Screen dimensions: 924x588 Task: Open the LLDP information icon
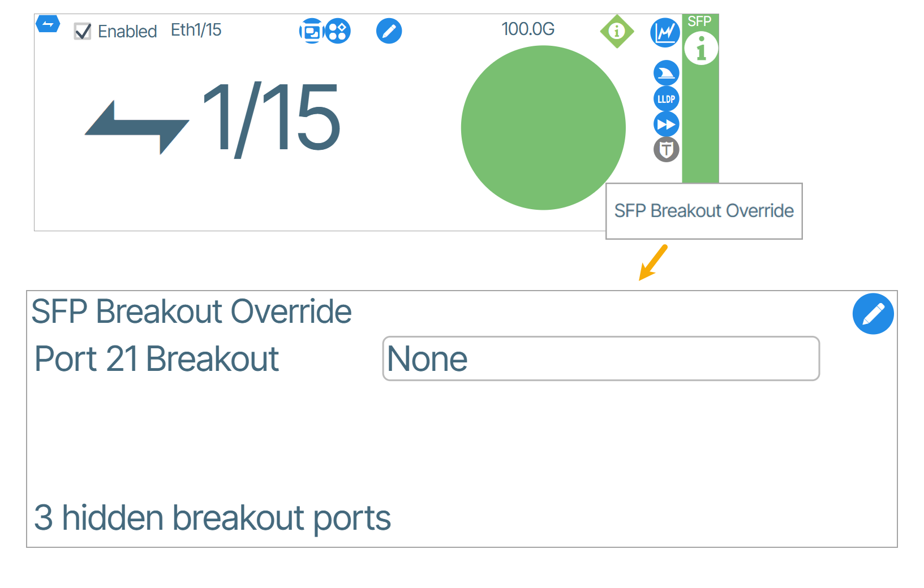pos(666,99)
